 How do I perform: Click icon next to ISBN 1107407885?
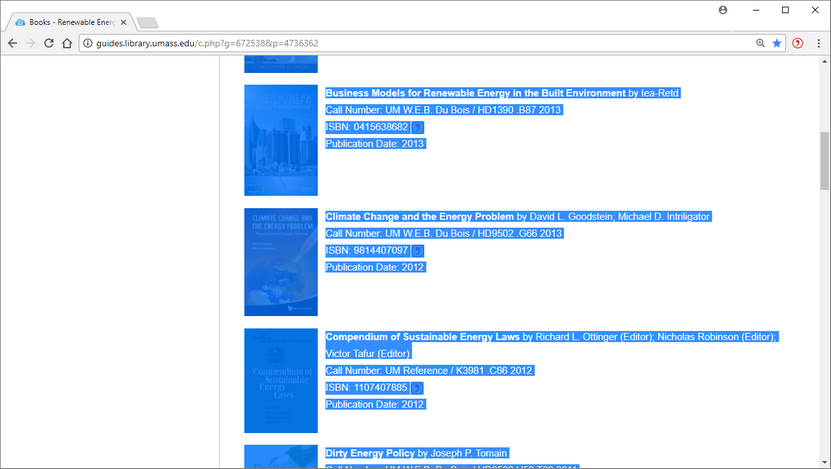coord(417,388)
